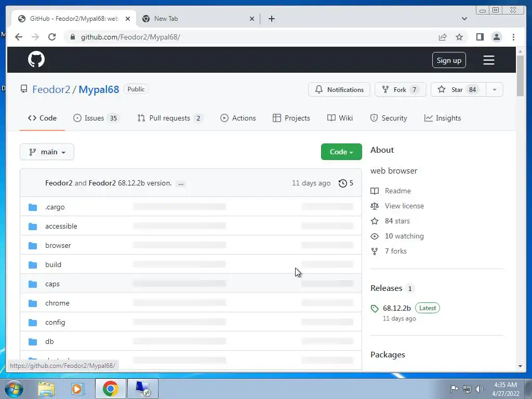The image size is (532, 399).
Task: Open volume control in system tray
Action: point(480,389)
